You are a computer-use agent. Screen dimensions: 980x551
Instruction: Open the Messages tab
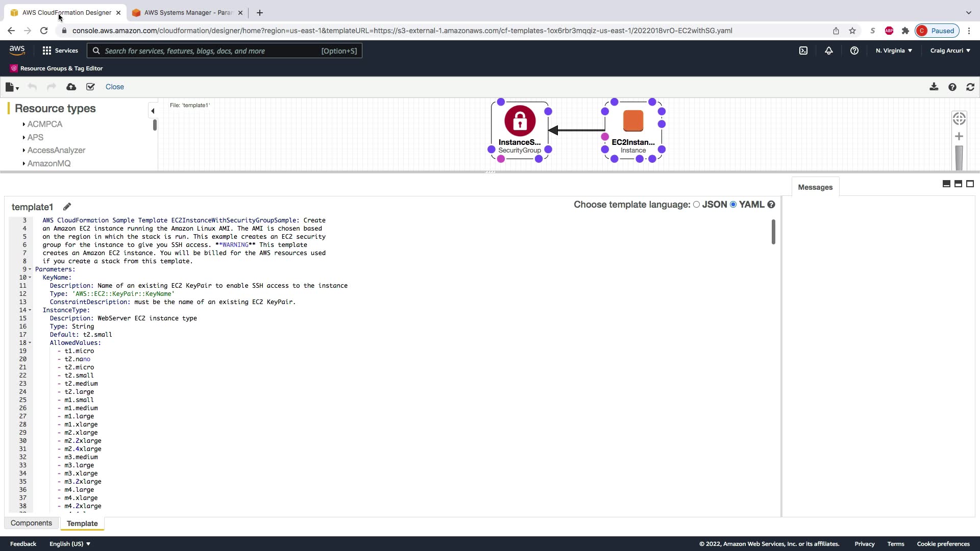tap(815, 187)
